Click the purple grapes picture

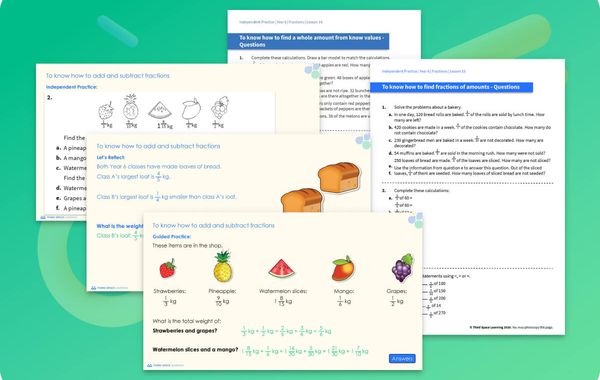click(x=403, y=267)
